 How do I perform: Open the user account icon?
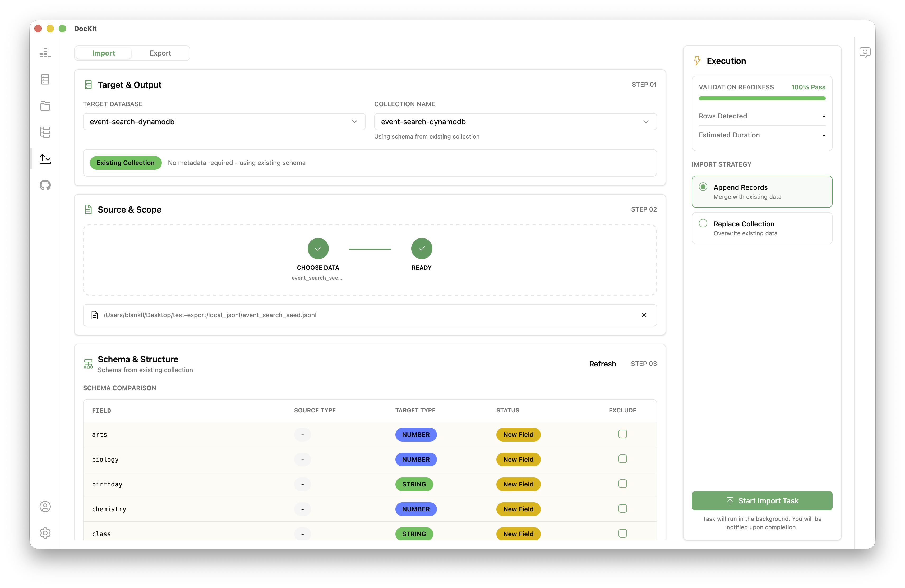(x=45, y=506)
